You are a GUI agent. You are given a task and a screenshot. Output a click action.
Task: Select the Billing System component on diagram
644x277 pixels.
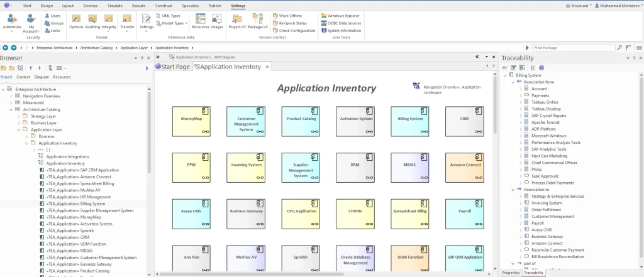410,121
